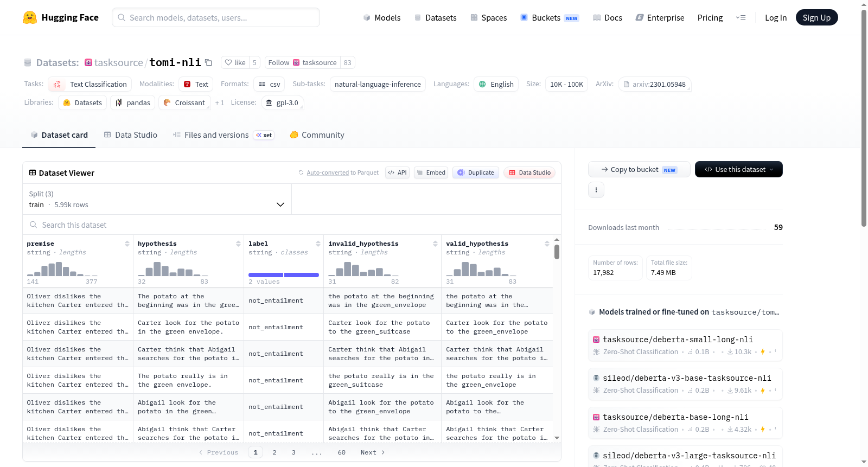The image size is (868, 467).
Task: Sort the invalid_hypothesis column
Action: (x=435, y=244)
